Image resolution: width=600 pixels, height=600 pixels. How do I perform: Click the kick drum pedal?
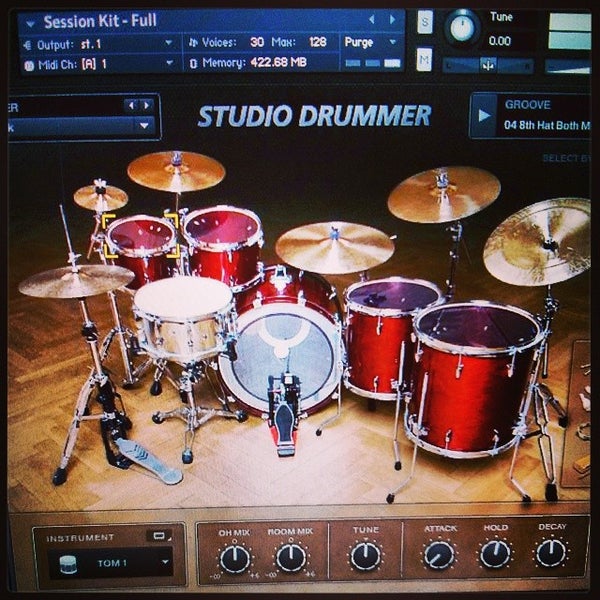pyautogui.click(x=283, y=413)
